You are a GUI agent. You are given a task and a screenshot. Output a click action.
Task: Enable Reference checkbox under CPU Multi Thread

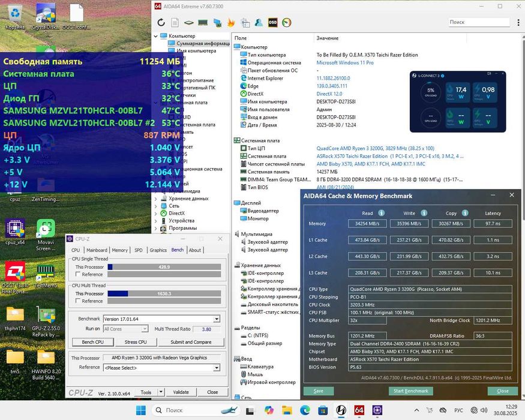(77, 301)
